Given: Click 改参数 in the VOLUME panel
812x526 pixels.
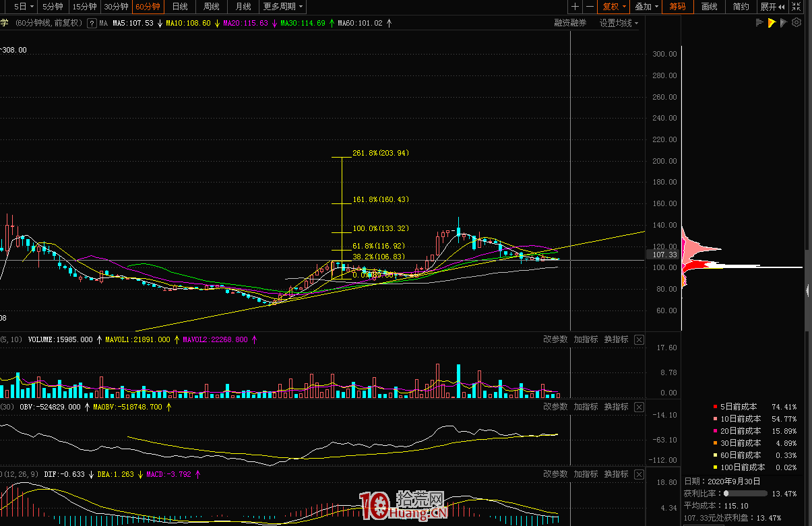Looking at the screenshot, I should click(x=555, y=339).
